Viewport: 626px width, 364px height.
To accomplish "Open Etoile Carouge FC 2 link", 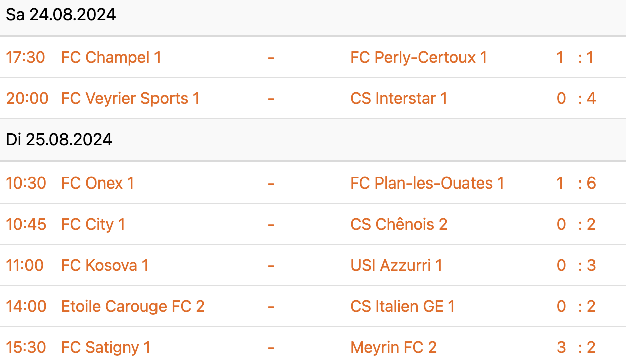I will 133,306.
